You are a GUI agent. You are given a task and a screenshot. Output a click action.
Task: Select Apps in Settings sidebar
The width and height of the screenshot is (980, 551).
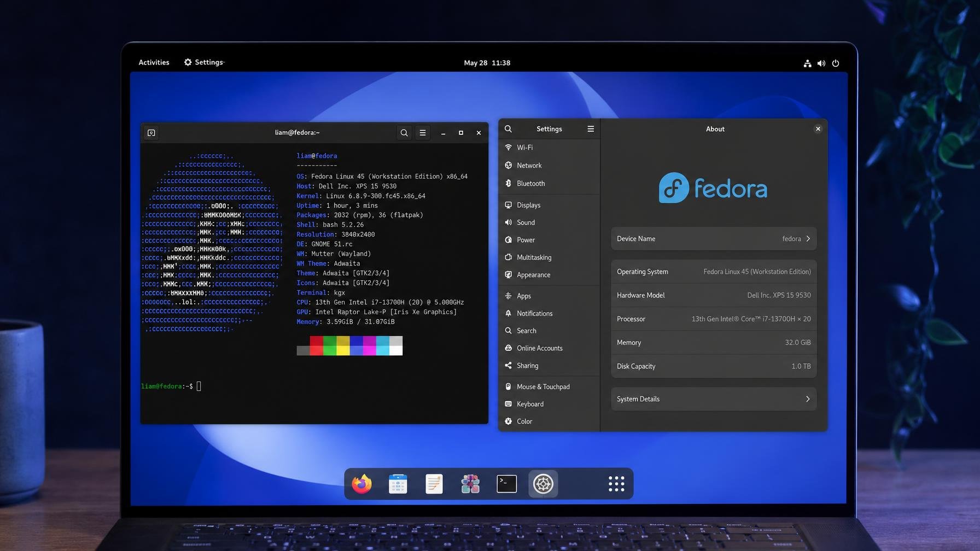pyautogui.click(x=549, y=296)
